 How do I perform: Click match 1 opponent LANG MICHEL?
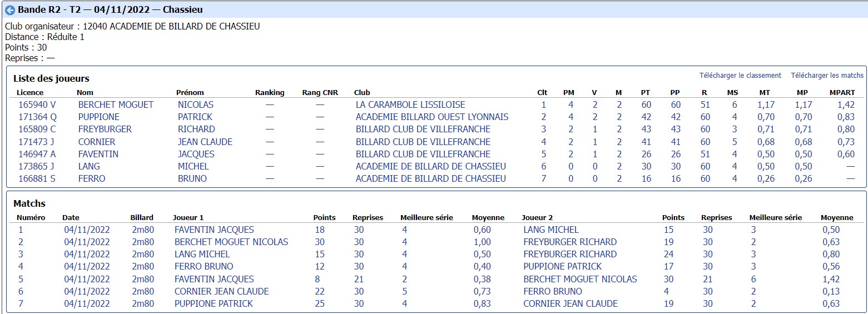[x=551, y=230]
